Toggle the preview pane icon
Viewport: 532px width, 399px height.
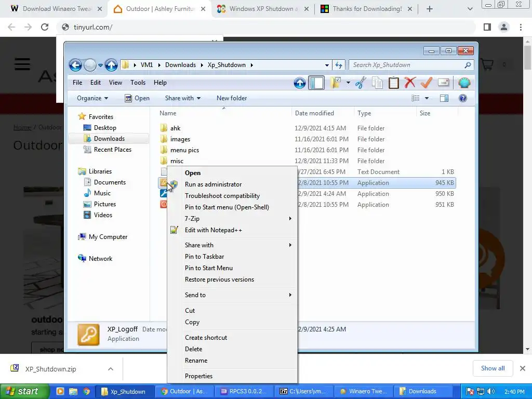[x=444, y=98]
